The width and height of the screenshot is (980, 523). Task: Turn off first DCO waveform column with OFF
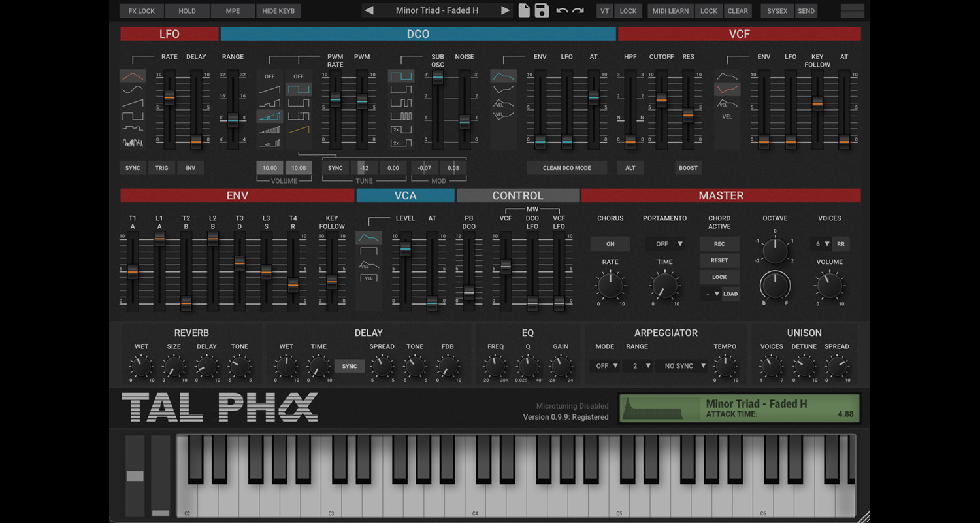[270, 76]
